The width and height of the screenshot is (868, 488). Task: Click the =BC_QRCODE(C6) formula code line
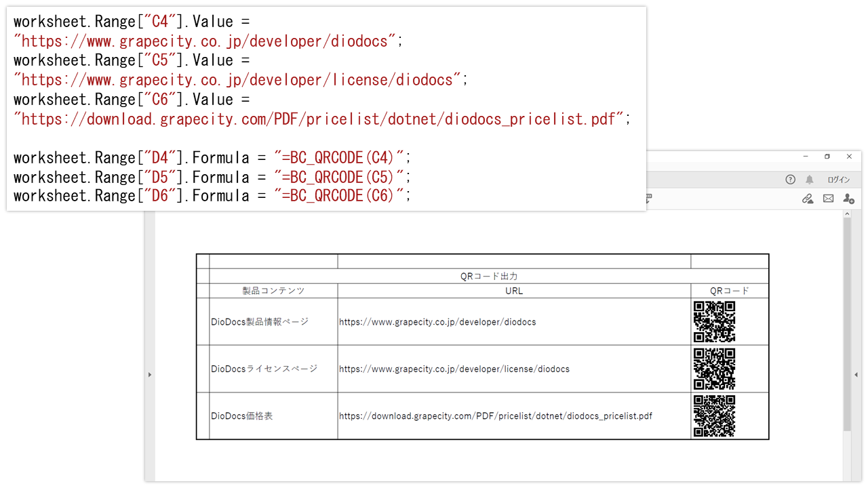212,196
